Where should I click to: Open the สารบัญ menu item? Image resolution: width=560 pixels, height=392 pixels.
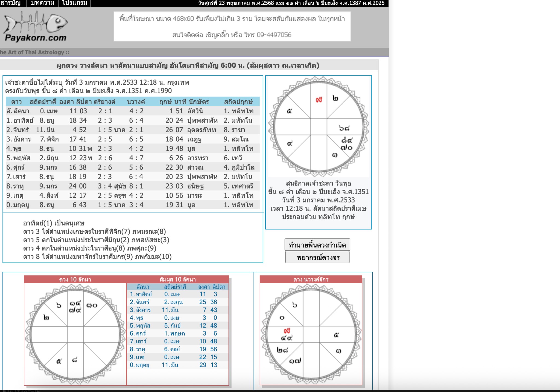[11, 3]
